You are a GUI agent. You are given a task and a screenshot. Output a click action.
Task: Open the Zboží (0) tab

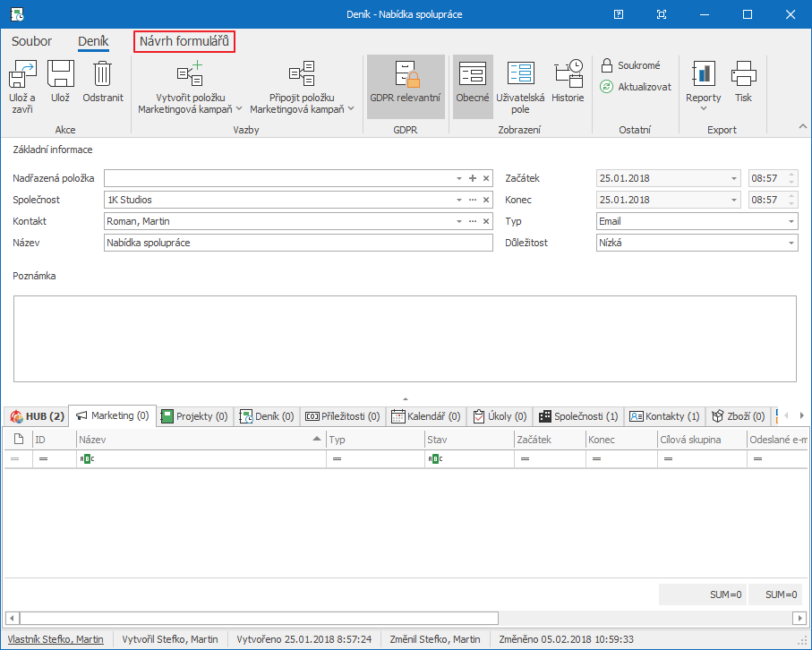(x=738, y=416)
